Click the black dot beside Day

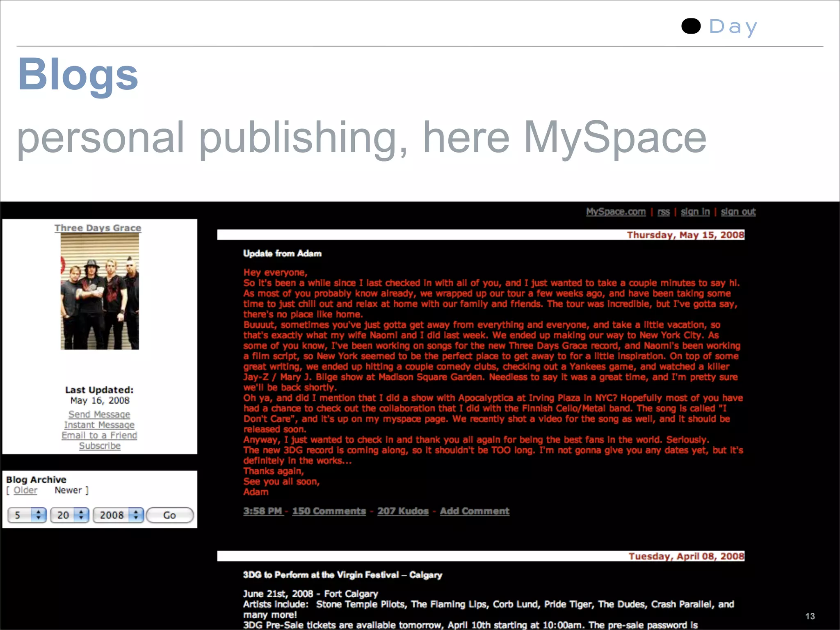tap(691, 26)
